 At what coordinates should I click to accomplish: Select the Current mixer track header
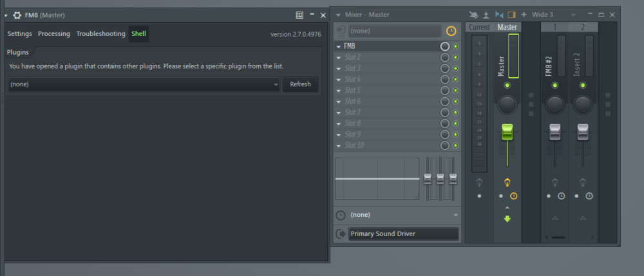(x=479, y=27)
